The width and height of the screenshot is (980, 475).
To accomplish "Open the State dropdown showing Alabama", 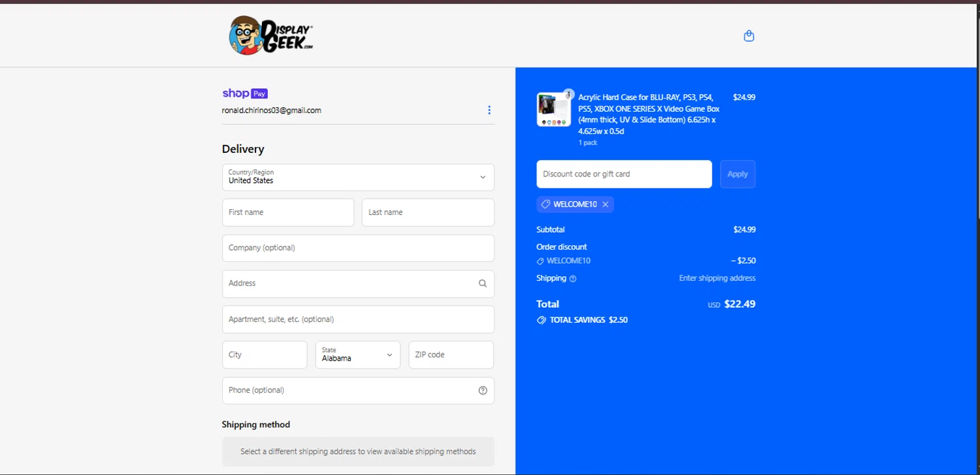I will click(x=358, y=355).
